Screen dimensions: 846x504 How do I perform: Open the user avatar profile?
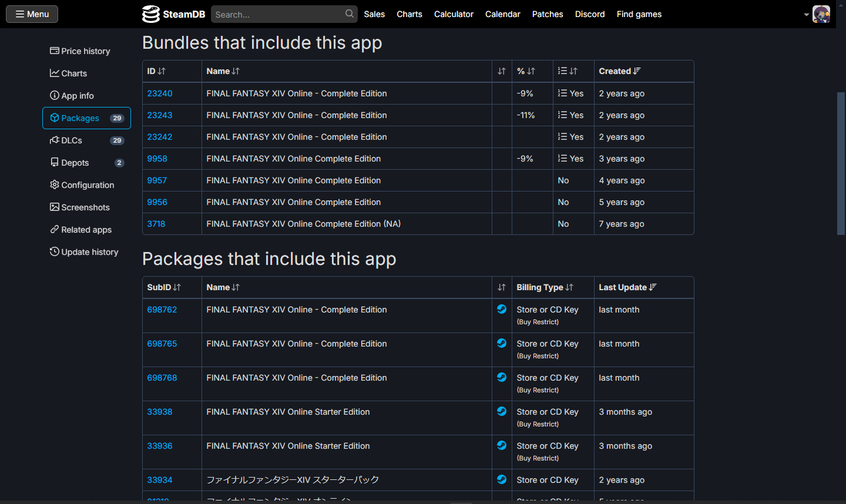[821, 14]
